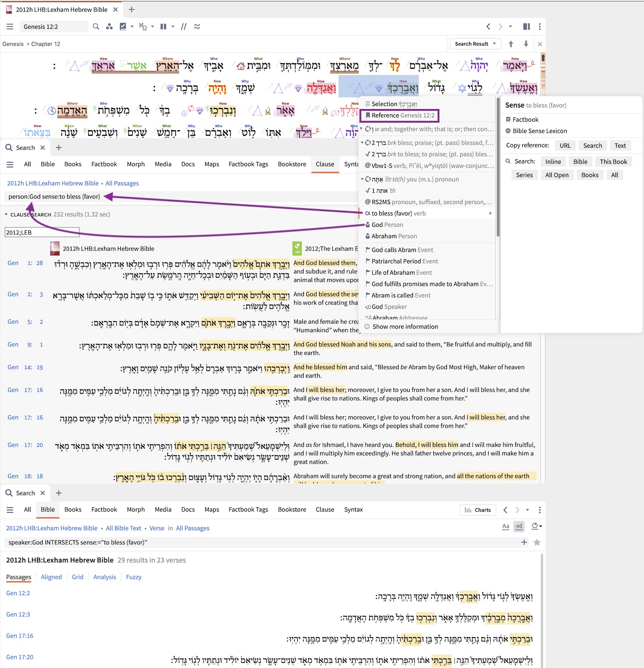Viewport: 644px width, 668px height.
Task: Open the lower search panel hamburger menu
Action: click(x=10, y=510)
